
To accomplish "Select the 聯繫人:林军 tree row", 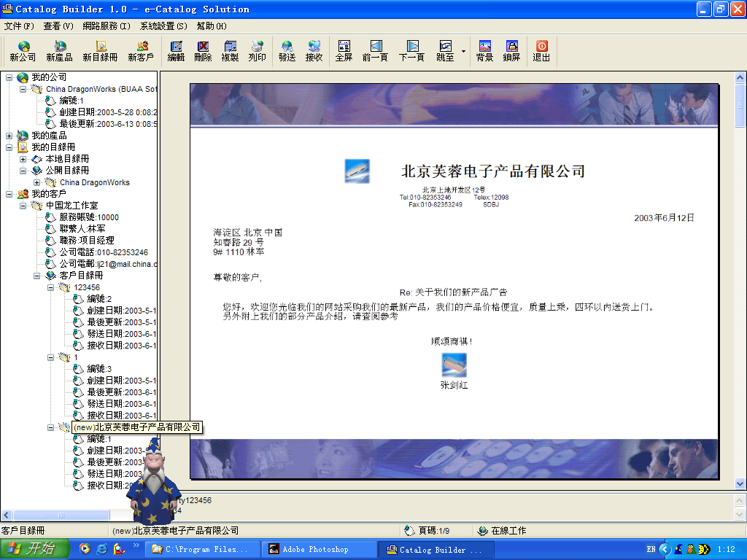I will (x=82, y=229).
